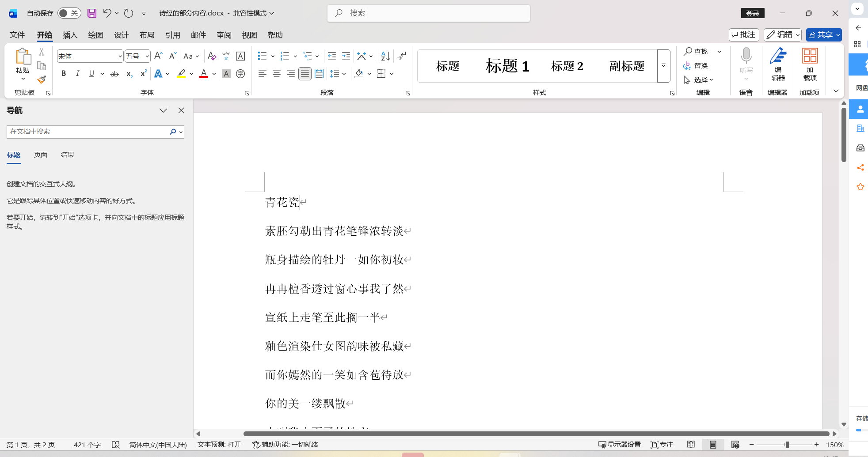
Task: Apply strikethrough formatting
Action: click(114, 74)
